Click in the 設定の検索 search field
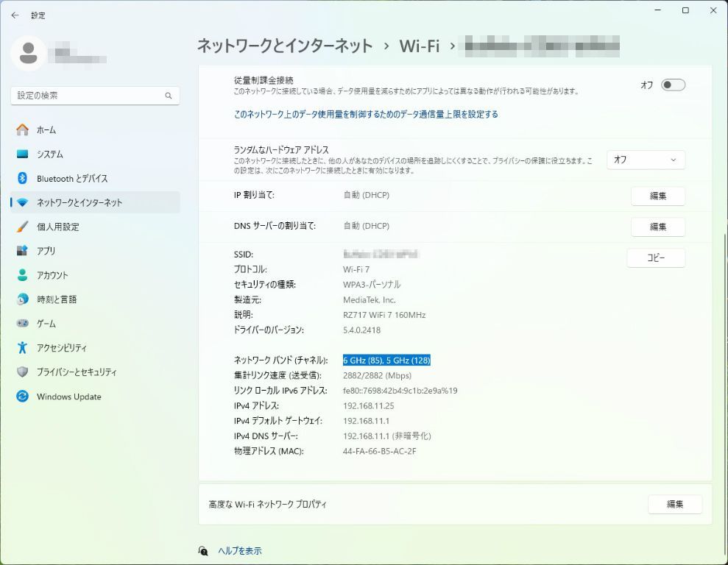728x565 pixels. tap(87, 96)
